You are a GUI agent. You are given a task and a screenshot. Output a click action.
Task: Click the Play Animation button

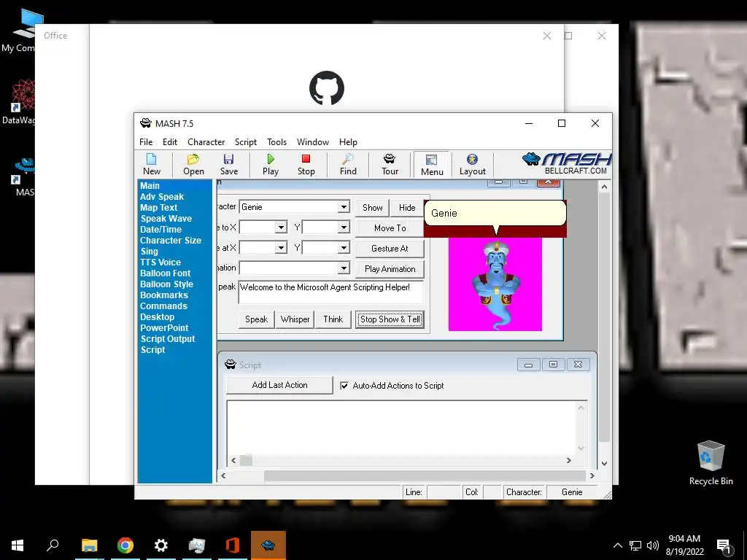click(390, 269)
